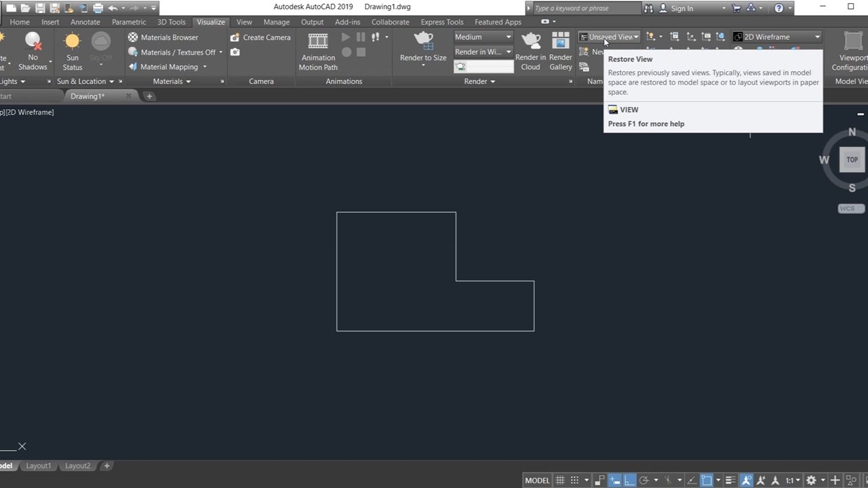Click the Sun Status icon
868x488 pixels.
pyautogui.click(x=72, y=42)
